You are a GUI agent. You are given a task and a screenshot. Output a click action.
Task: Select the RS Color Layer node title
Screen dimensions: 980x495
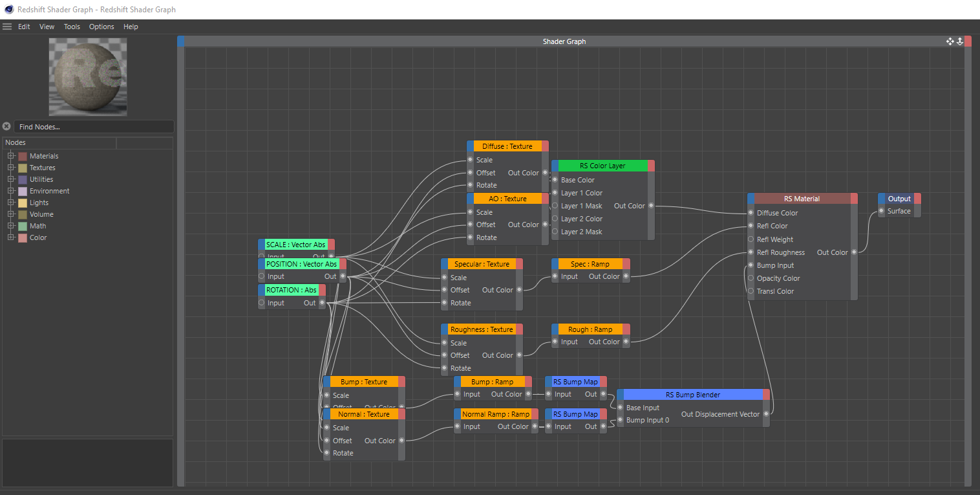[x=602, y=166]
